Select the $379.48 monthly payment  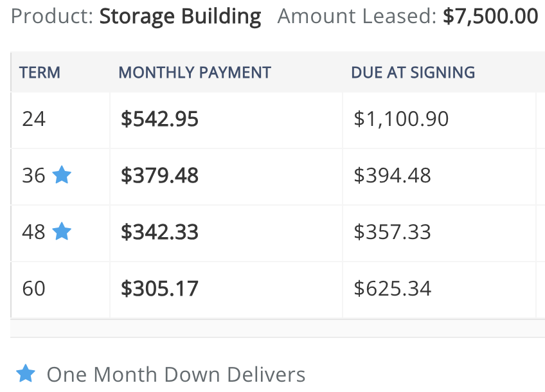(159, 175)
